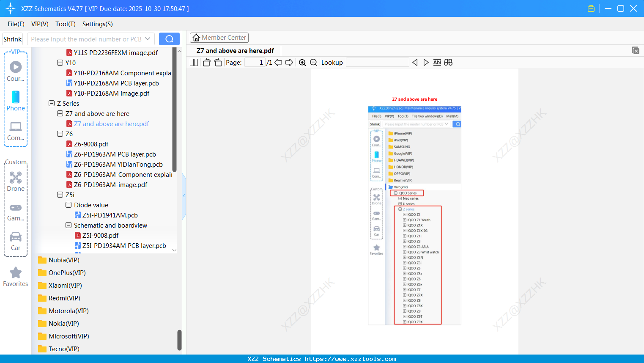Screen dimensions: 644x363
Task: Select the Z7 and above are here.pdf tab
Action: click(x=235, y=51)
